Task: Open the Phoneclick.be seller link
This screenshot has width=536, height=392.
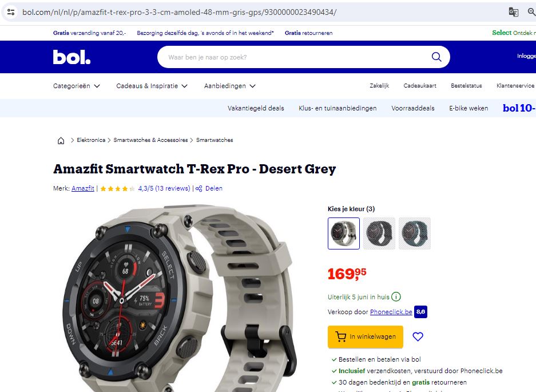Action: point(391,312)
